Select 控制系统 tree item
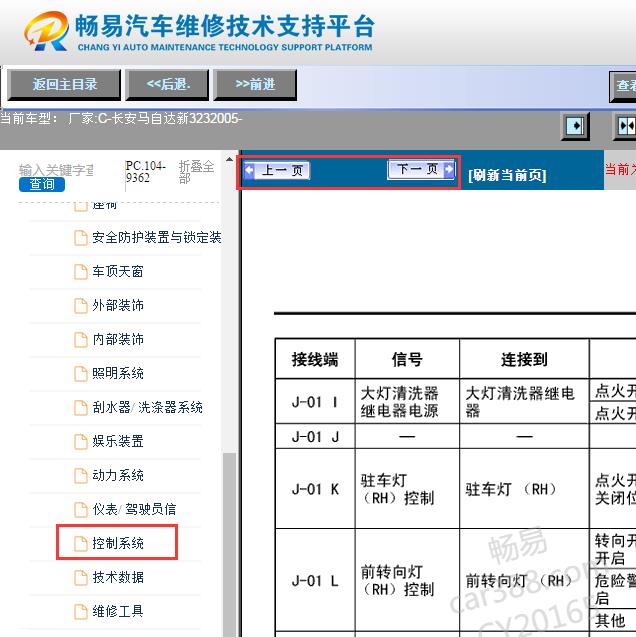 click(x=118, y=543)
